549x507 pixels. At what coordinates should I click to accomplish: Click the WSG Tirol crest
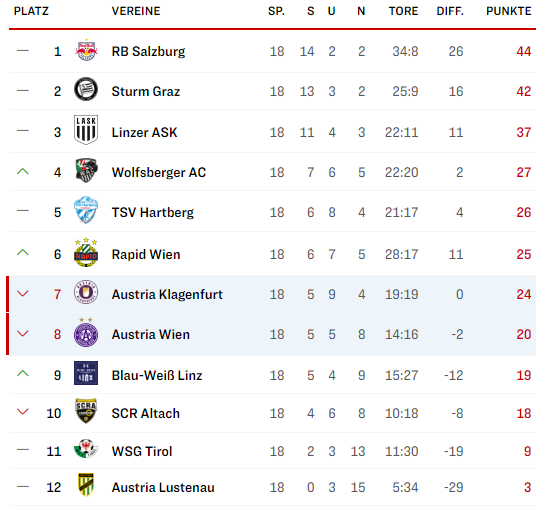pos(86,449)
